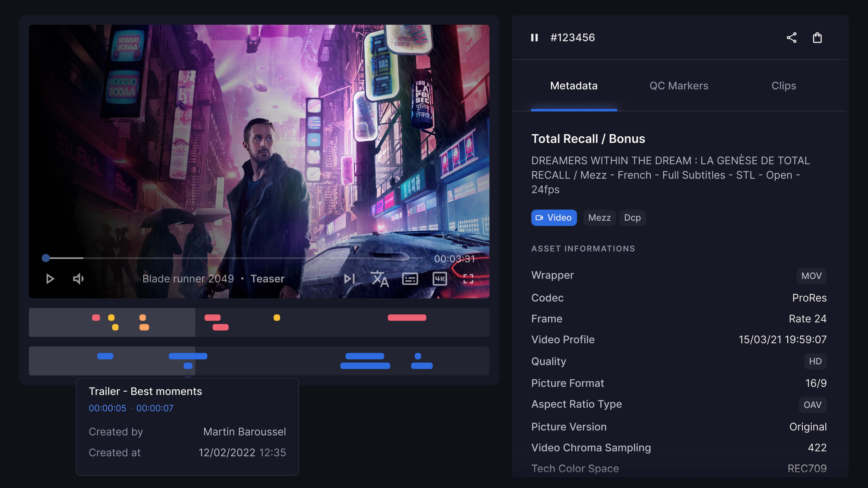
Task: Open the shopping bag icon
Action: tap(817, 38)
